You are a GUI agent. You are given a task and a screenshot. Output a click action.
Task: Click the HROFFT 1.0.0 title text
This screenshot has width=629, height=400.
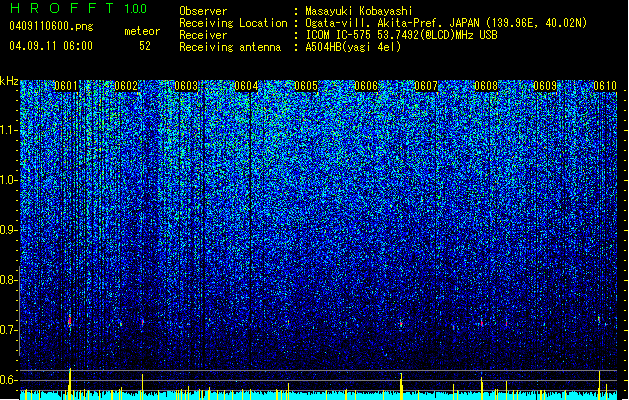[78, 8]
